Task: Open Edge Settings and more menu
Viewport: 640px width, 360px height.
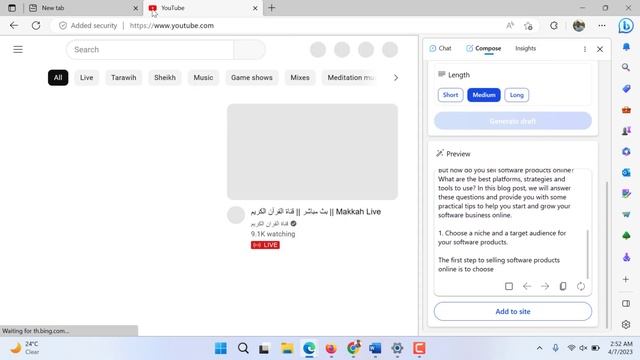Action: [602, 25]
